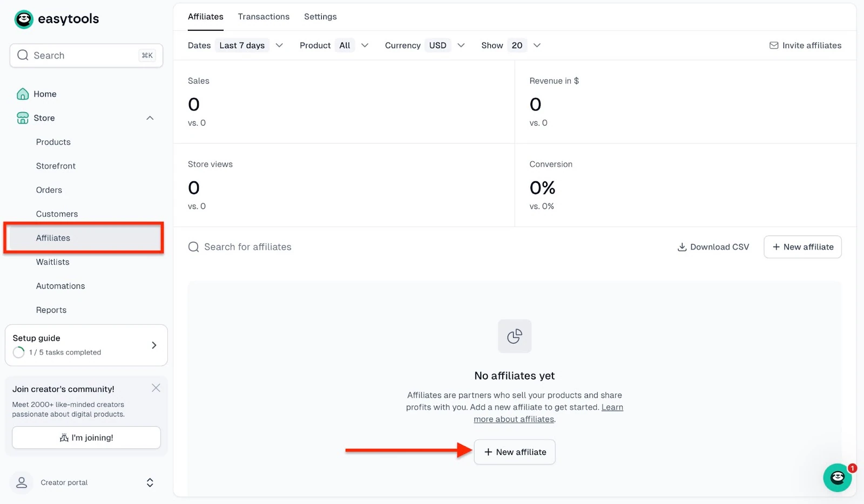This screenshot has width=864, height=504.
Task: Click the Store views label
Action: [210, 164]
